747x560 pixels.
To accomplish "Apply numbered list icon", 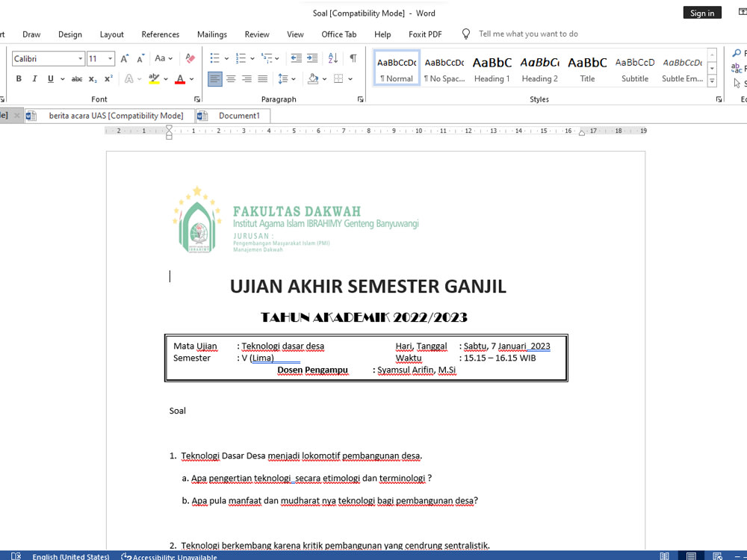I will coord(241,58).
